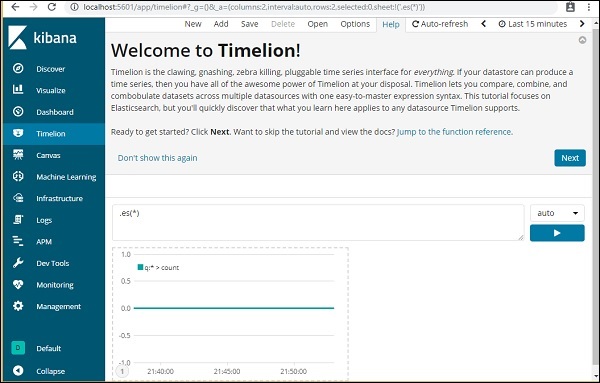
Task: Open the Monitoring text link
Action: tap(55, 285)
